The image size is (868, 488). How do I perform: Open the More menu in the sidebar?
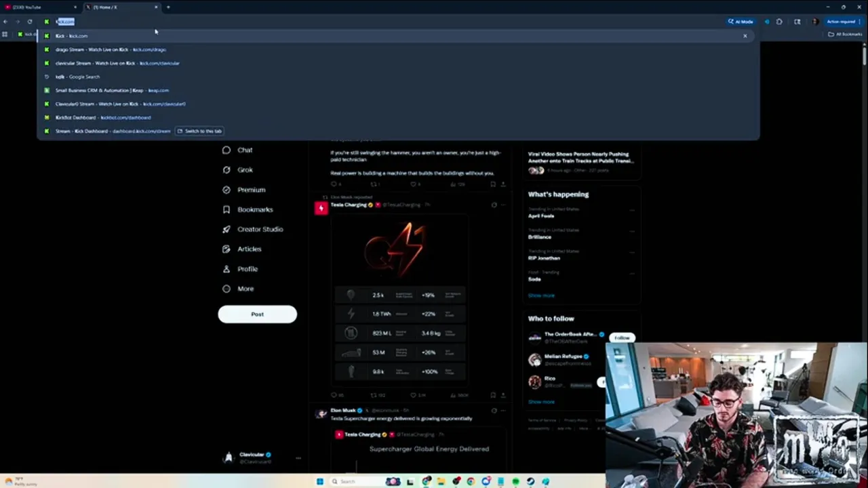237,289
